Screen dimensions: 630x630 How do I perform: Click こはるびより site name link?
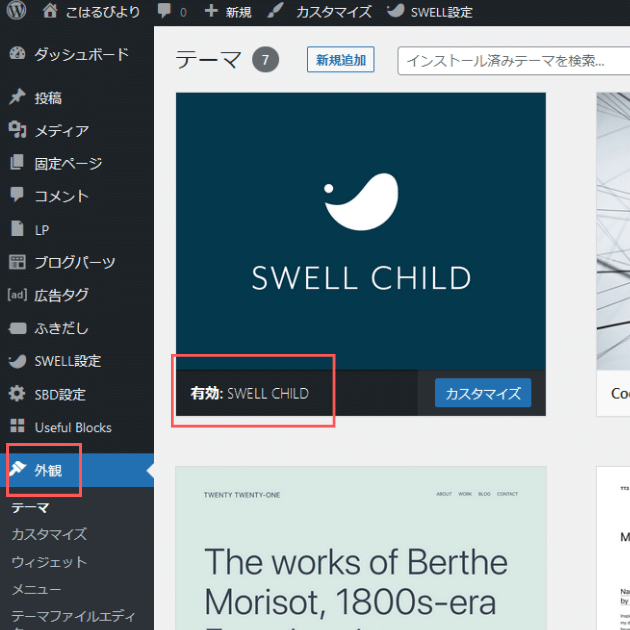[103, 12]
